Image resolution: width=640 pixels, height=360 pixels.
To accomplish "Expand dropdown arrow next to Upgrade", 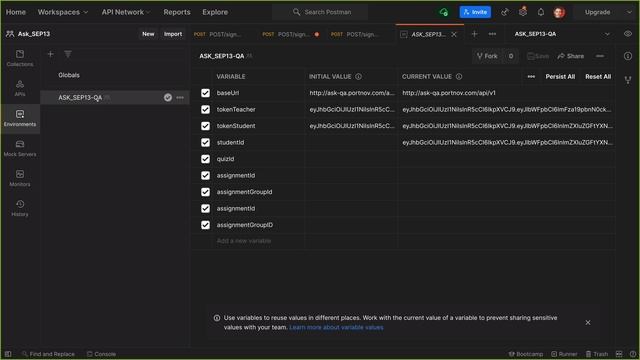I will pos(629,12).
